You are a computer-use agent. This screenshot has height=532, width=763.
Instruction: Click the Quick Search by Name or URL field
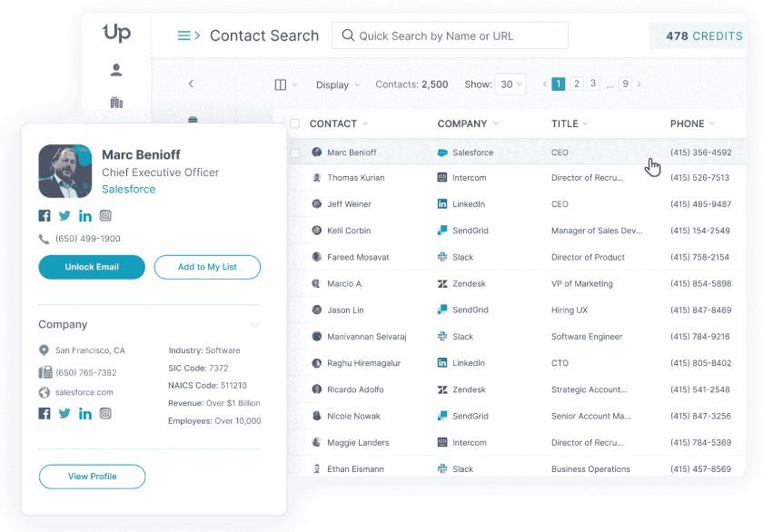pos(451,35)
